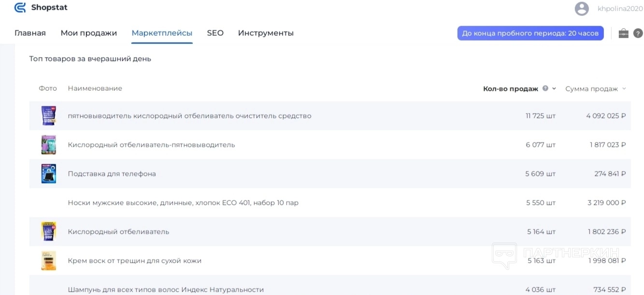Viewport: 644px width, 295px height.
Task: Click 274 841 ₽ sales sum
Action: point(610,174)
